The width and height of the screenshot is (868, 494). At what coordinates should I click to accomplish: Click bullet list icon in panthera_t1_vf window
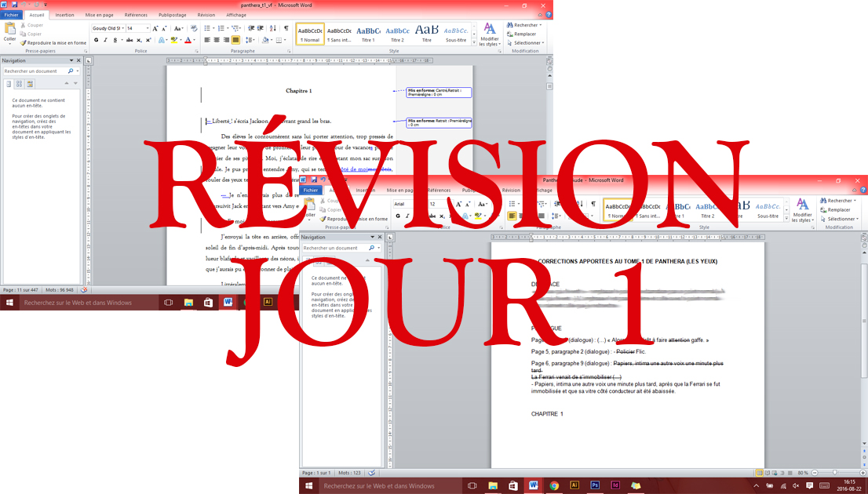(208, 28)
